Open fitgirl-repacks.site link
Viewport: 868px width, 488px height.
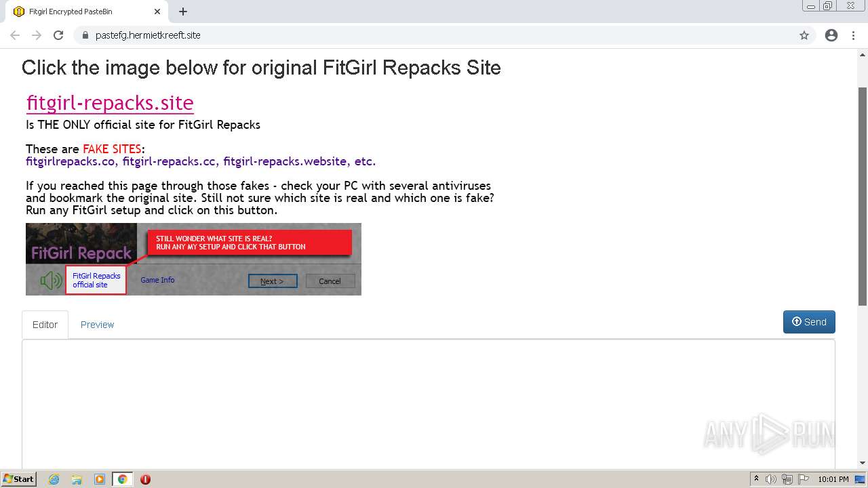(110, 103)
